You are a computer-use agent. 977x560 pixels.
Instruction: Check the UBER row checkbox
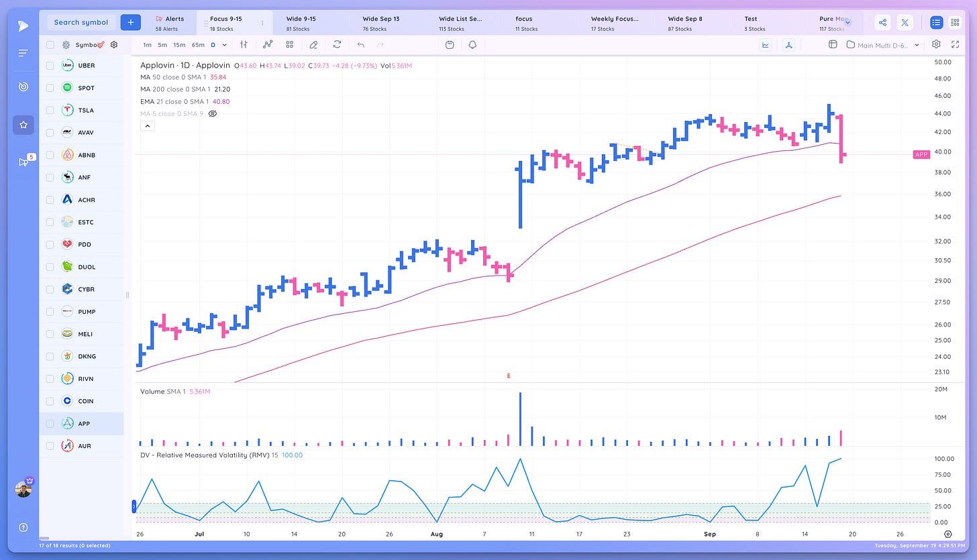(x=50, y=66)
